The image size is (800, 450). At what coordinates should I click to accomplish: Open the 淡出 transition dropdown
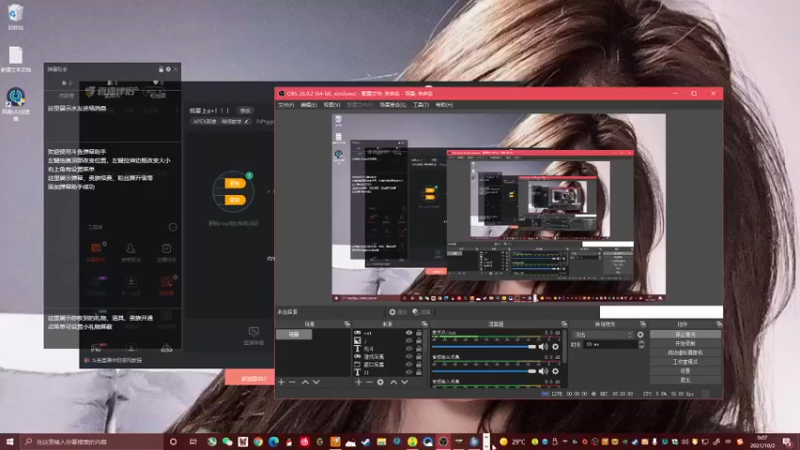pyautogui.click(x=603, y=335)
